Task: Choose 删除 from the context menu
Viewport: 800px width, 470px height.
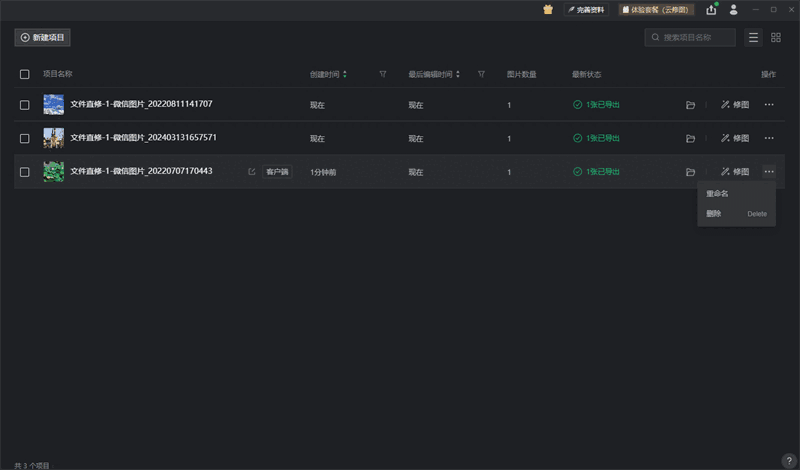Action: pyautogui.click(x=714, y=214)
